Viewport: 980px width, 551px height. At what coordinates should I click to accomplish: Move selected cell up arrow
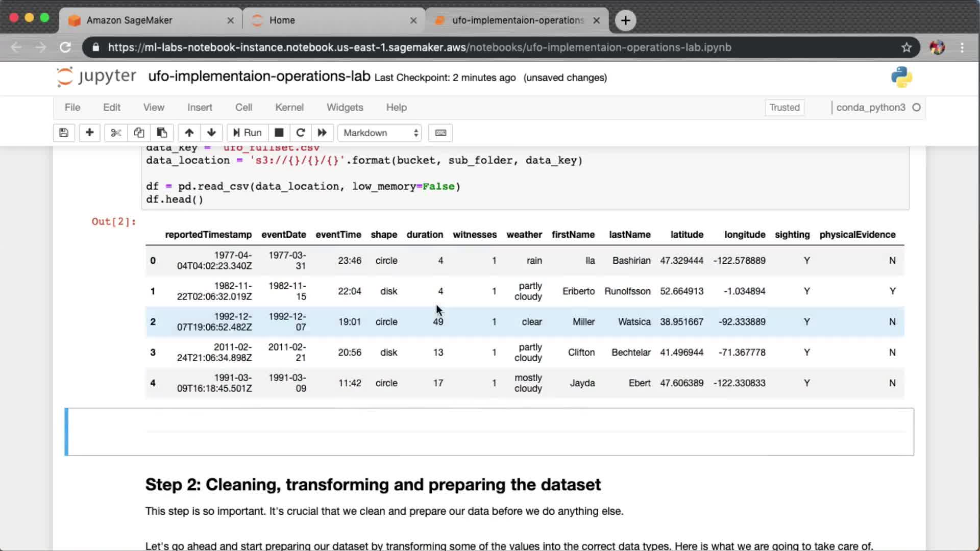[x=189, y=133]
